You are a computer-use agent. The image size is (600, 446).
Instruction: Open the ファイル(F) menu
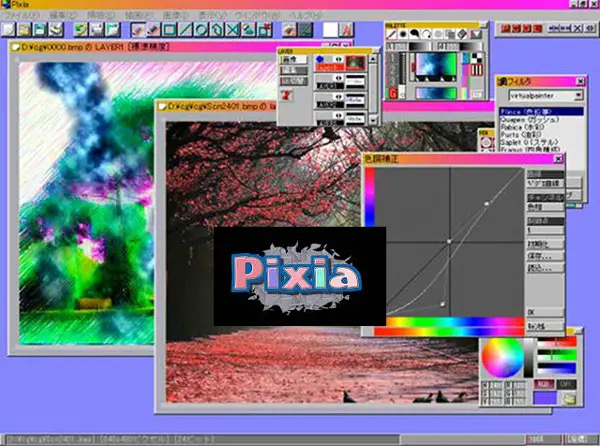[x=22, y=16]
